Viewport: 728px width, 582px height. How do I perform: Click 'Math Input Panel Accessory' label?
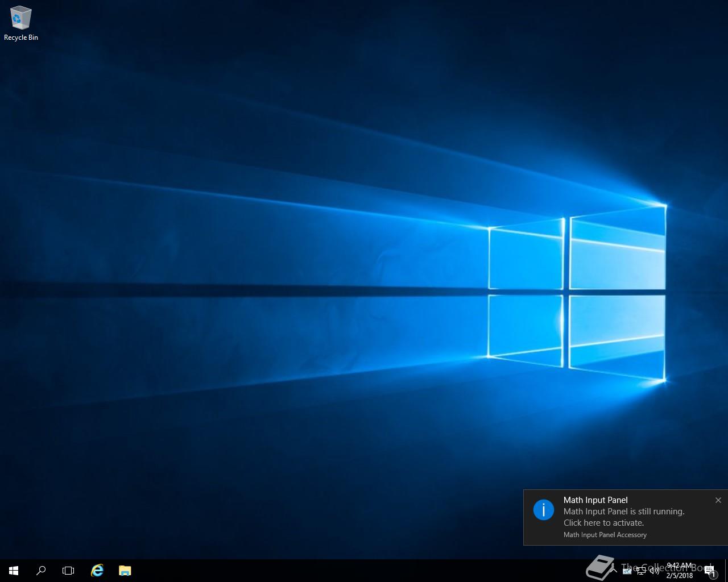click(605, 535)
